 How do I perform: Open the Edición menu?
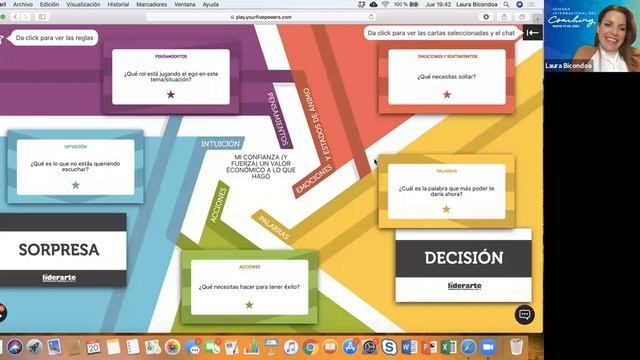(49, 4)
